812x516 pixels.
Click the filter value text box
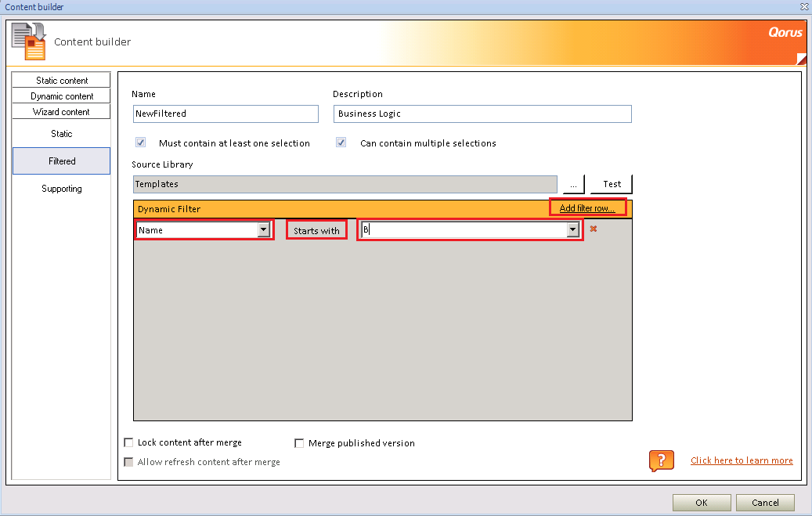pos(464,229)
